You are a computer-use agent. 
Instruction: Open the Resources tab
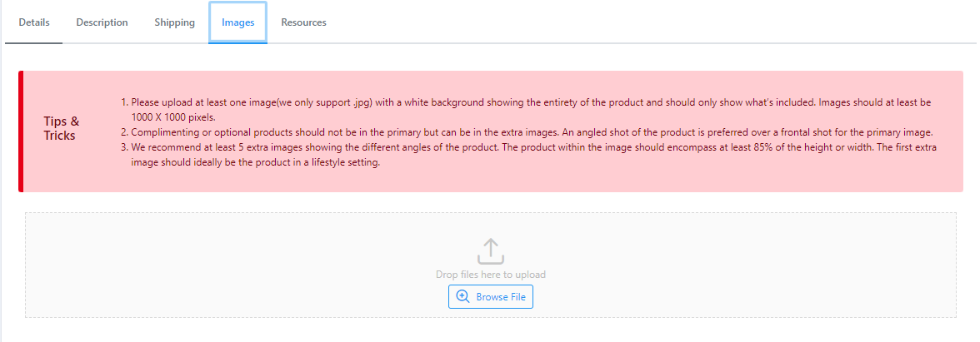[x=303, y=22]
